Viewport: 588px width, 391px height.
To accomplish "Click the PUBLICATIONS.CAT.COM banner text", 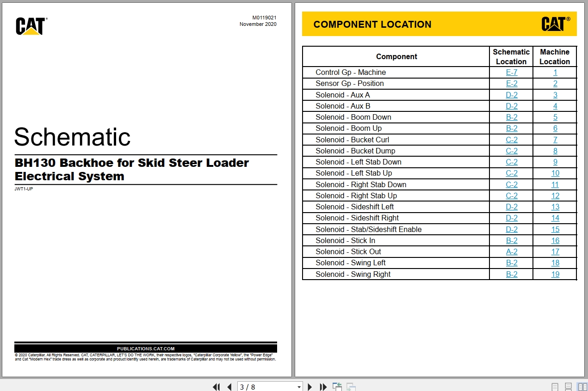I will click(x=146, y=349).
